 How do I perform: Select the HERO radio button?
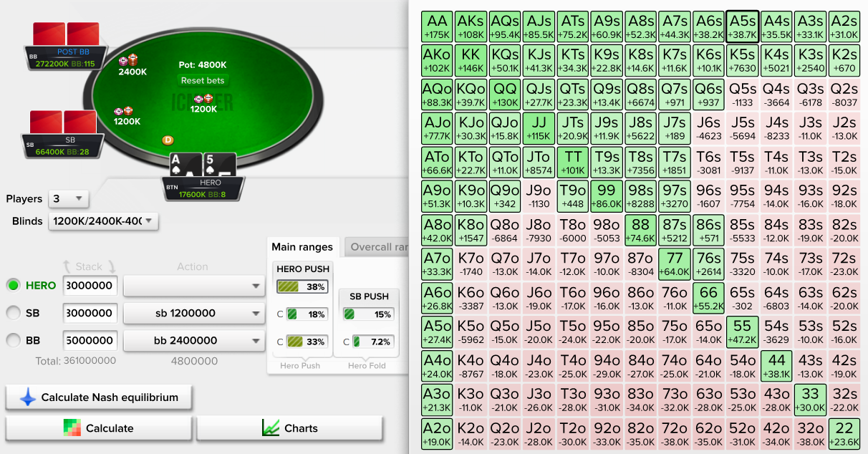point(13,285)
